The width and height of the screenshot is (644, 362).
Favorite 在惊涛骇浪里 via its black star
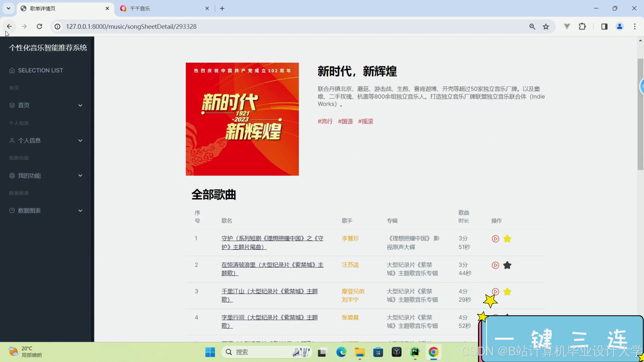pyautogui.click(x=507, y=265)
